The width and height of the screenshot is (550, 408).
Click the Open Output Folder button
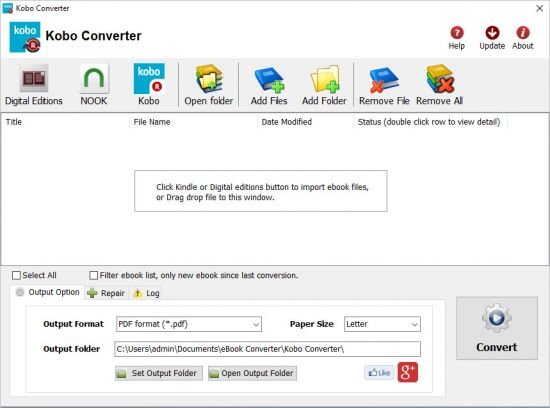(x=252, y=373)
